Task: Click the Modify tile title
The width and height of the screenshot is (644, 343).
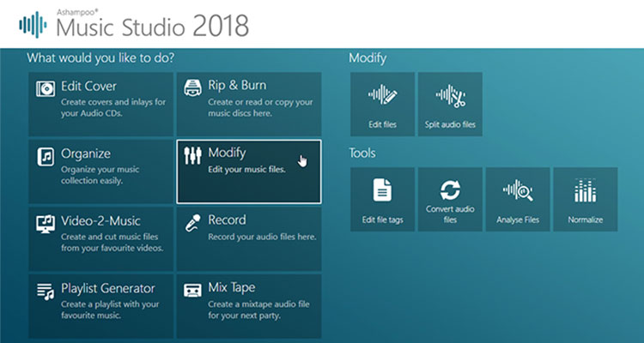Action: tap(228, 153)
